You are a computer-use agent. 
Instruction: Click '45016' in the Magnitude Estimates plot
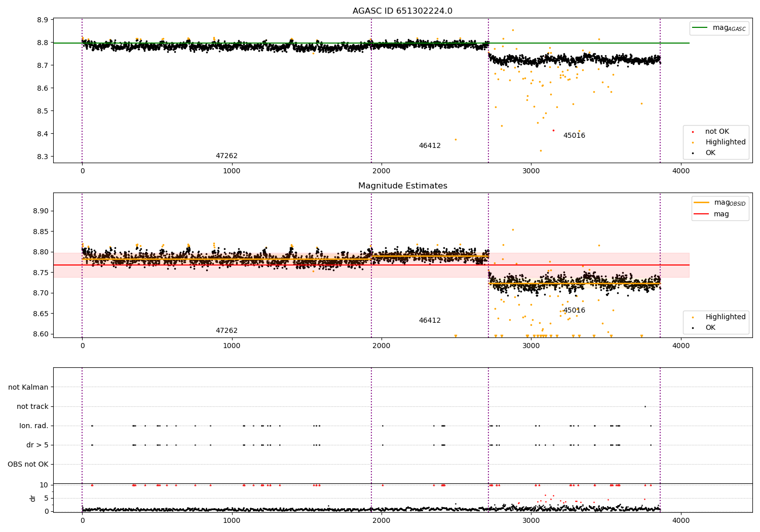tap(574, 311)
